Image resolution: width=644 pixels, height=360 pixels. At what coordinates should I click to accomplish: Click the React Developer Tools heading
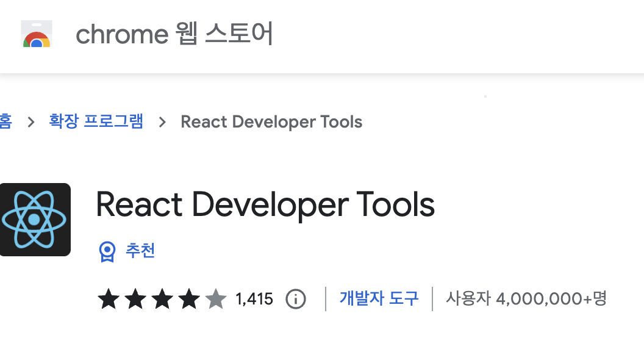click(265, 204)
